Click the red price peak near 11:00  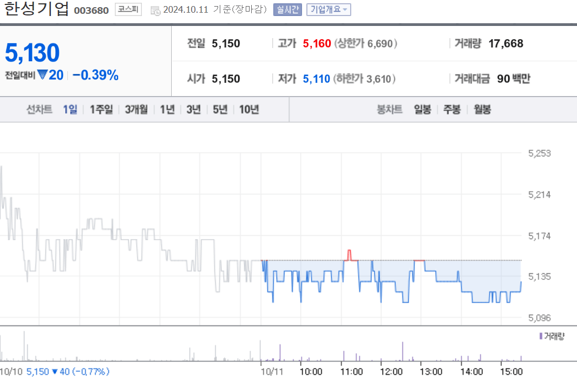[x=349, y=255]
